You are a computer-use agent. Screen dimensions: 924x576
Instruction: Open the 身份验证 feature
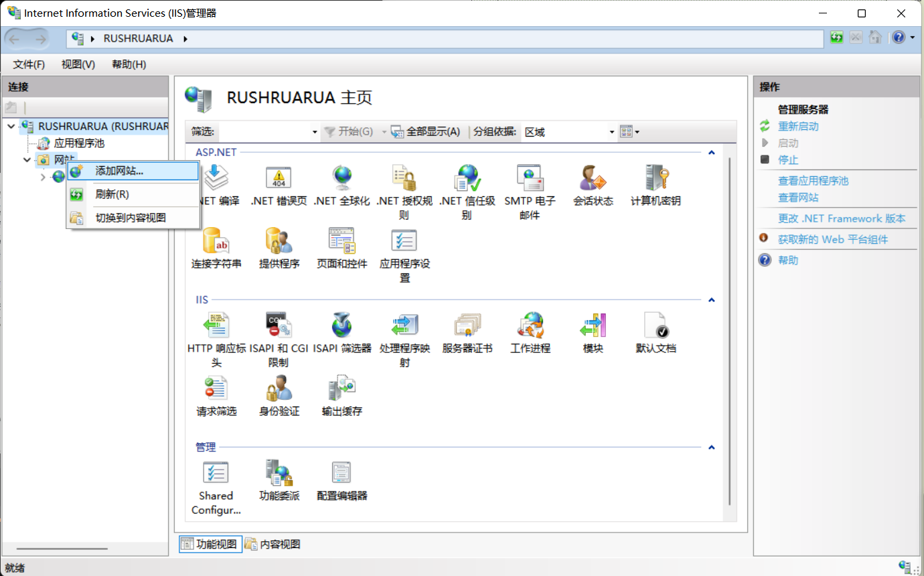[279, 393]
